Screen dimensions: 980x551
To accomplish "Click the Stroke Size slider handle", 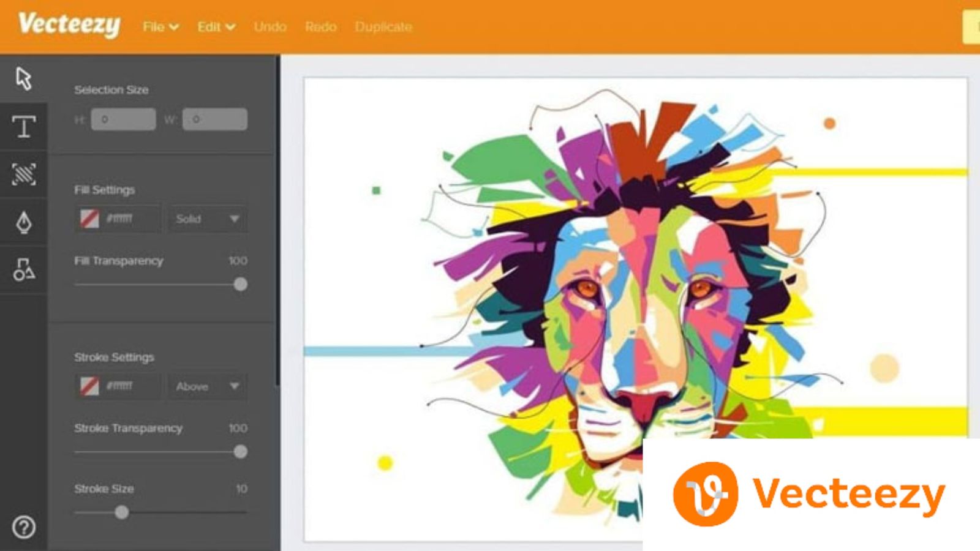I will tap(122, 512).
